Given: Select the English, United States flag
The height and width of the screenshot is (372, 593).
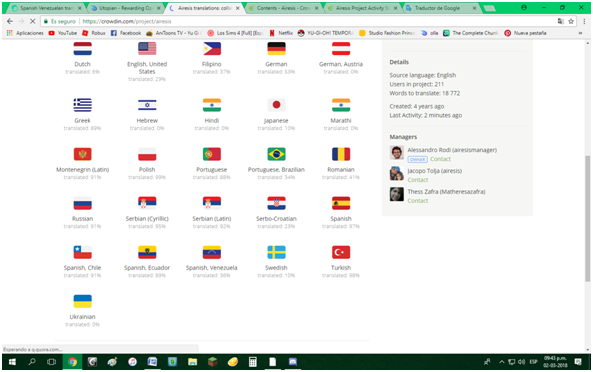Looking at the screenshot, I should click(x=147, y=49).
